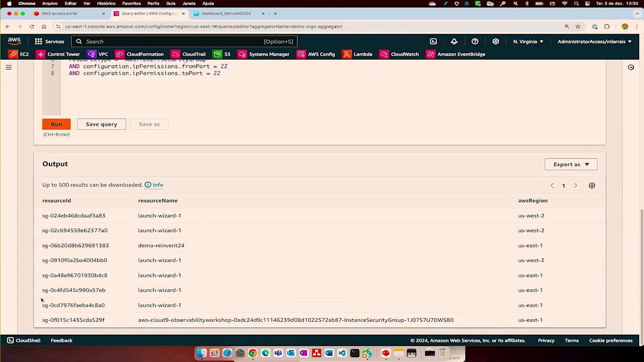Open Launchpad from the Dock

point(214,353)
